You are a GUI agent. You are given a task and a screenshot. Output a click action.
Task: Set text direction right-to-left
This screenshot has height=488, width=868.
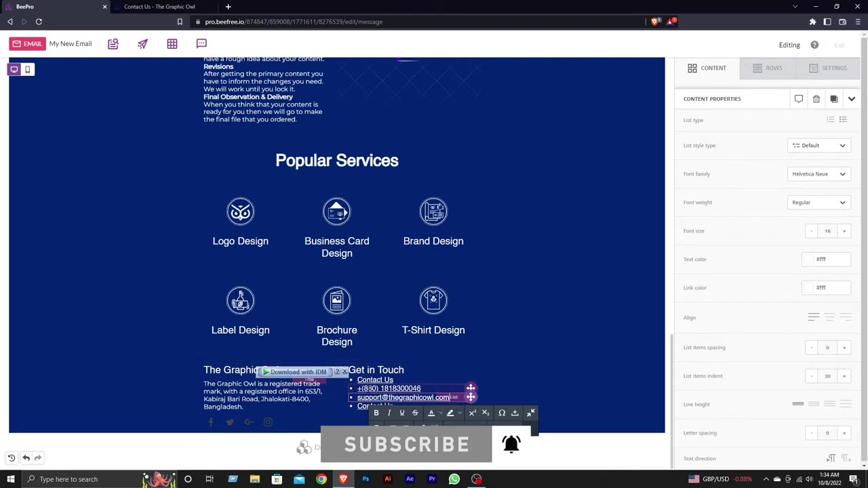846,459
